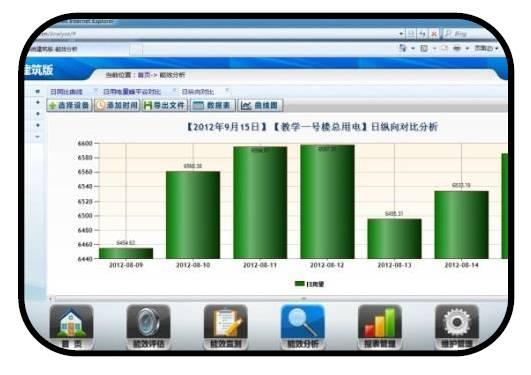
Task: Click the 建筑版 logo text
Action: coord(39,70)
